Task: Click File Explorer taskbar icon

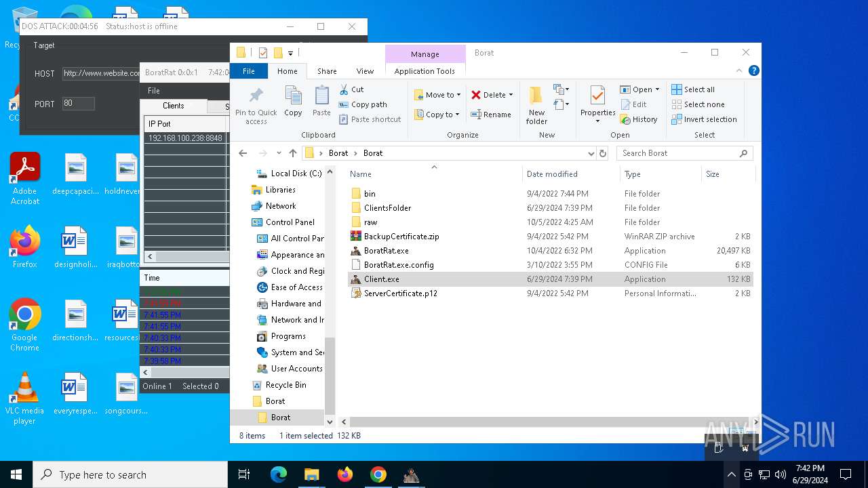Action: tap(312, 474)
